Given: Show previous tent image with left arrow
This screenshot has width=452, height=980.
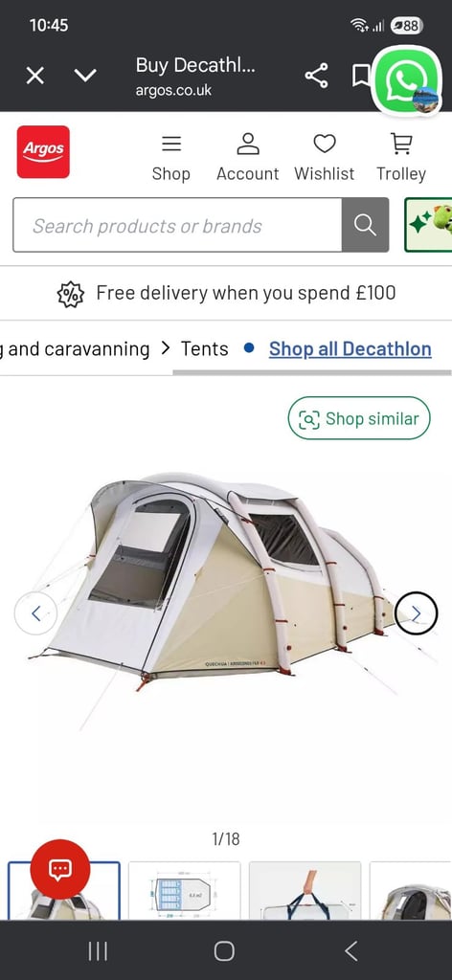Looking at the screenshot, I should pos(35,613).
